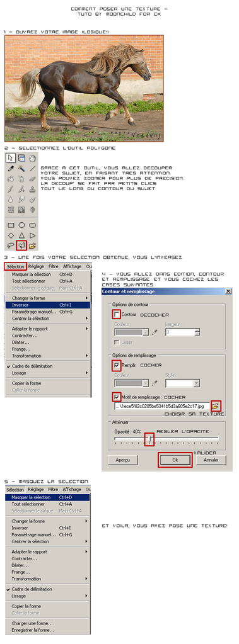Choose highlighted Masquer la sélection in step 5 menu
Viewport: 239px width, 644px height.
pyautogui.click(x=47, y=497)
